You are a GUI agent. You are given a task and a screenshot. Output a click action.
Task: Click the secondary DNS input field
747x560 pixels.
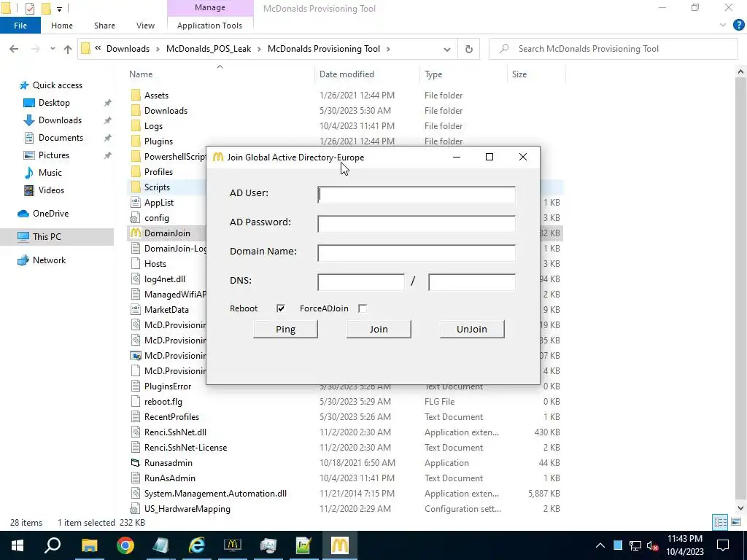tap(472, 282)
